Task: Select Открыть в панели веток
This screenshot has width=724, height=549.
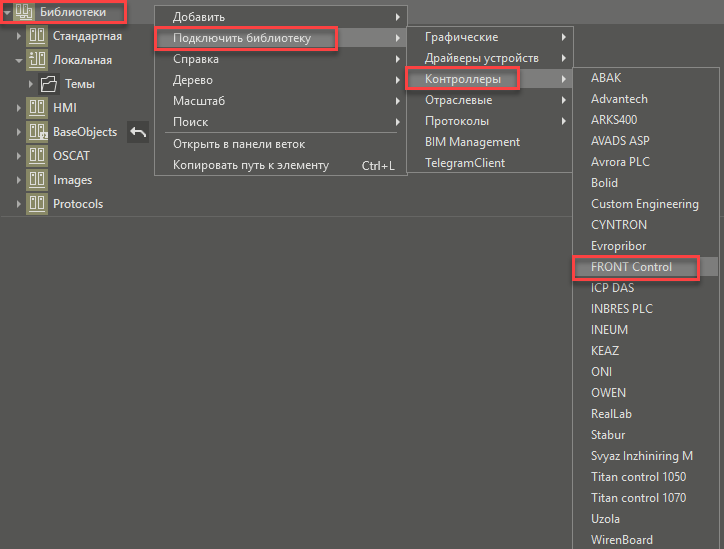Action: (x=281, y=144)
